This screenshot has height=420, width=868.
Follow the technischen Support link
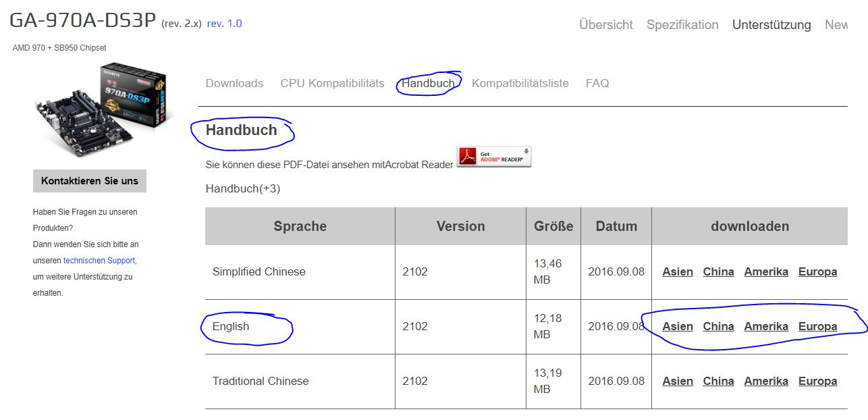click(x=99, y=260)
